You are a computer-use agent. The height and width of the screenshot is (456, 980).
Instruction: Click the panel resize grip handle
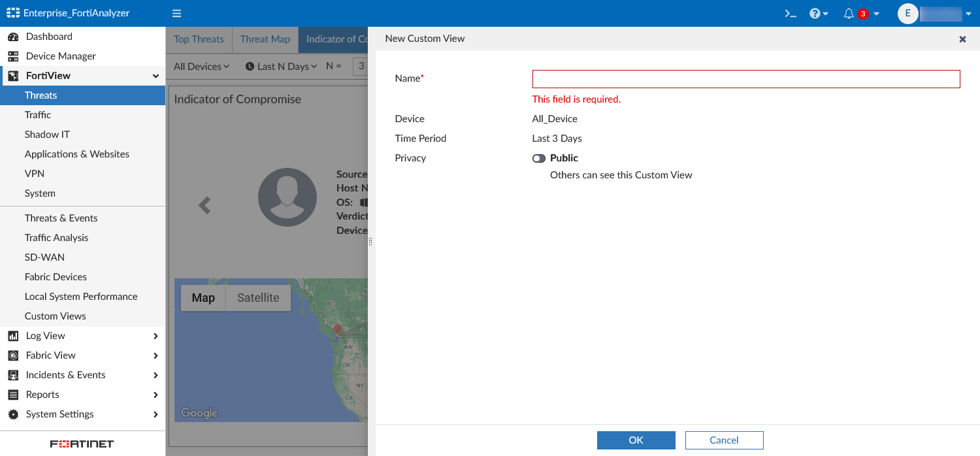pyautogui.click(x=370, y=241)
